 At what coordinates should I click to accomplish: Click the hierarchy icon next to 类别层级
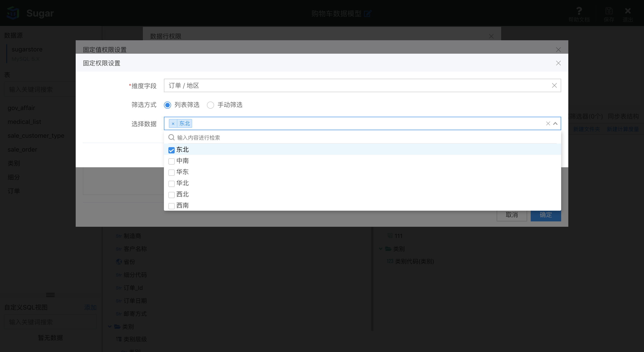tap(119, 339)
